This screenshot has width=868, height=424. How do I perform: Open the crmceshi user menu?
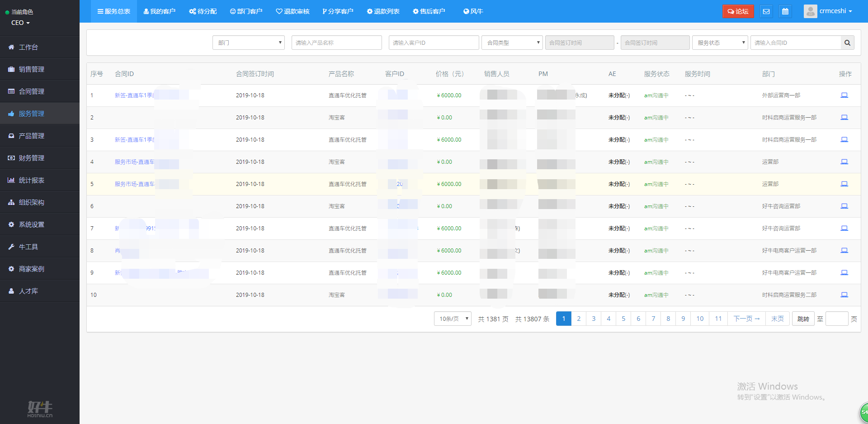tap(835, 11)
